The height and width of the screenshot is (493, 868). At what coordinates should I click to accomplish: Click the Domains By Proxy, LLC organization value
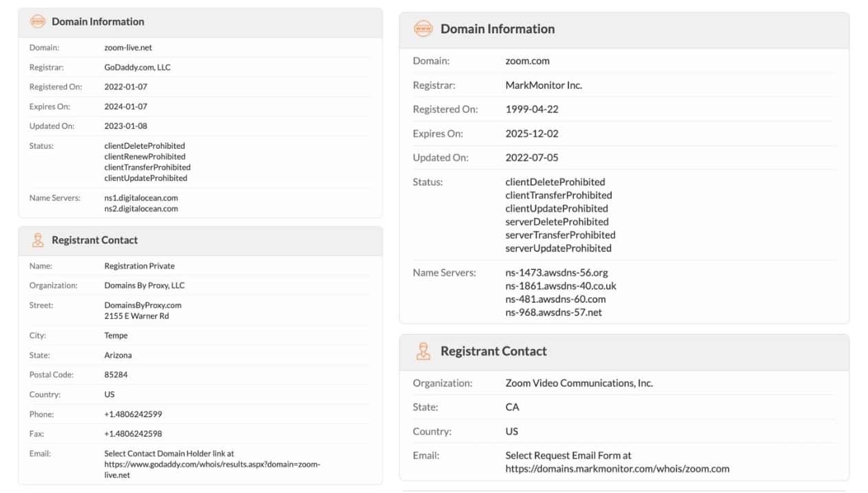click(144, 286)
